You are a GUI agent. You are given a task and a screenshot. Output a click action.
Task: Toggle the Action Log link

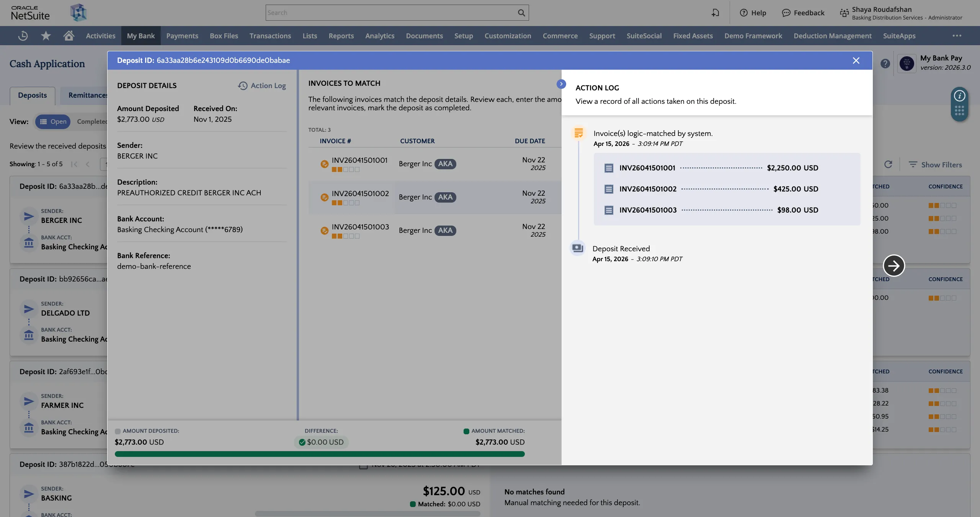pyautogui.click(x=262, y=85)
